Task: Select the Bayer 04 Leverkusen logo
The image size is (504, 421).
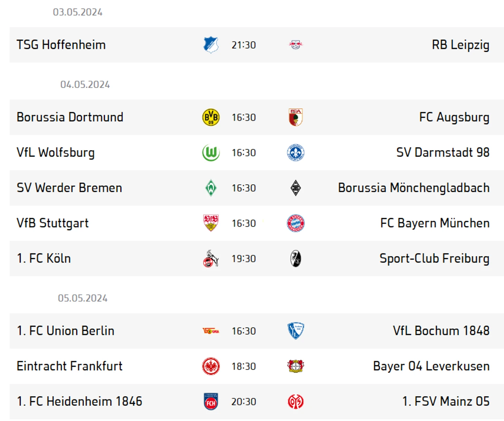Action: (x=295, y=366)
